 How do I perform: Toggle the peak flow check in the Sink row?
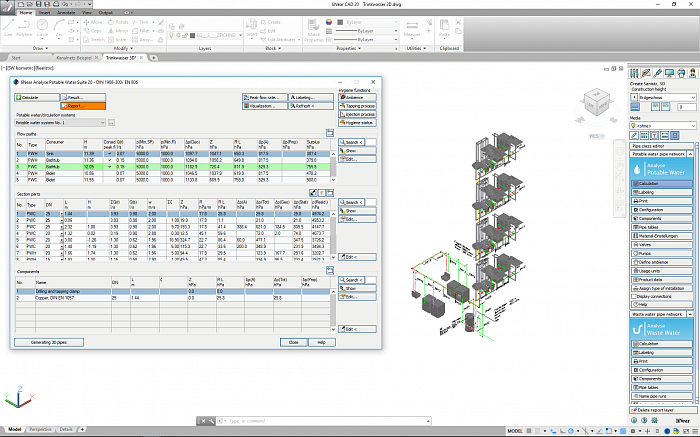(110, 154)
